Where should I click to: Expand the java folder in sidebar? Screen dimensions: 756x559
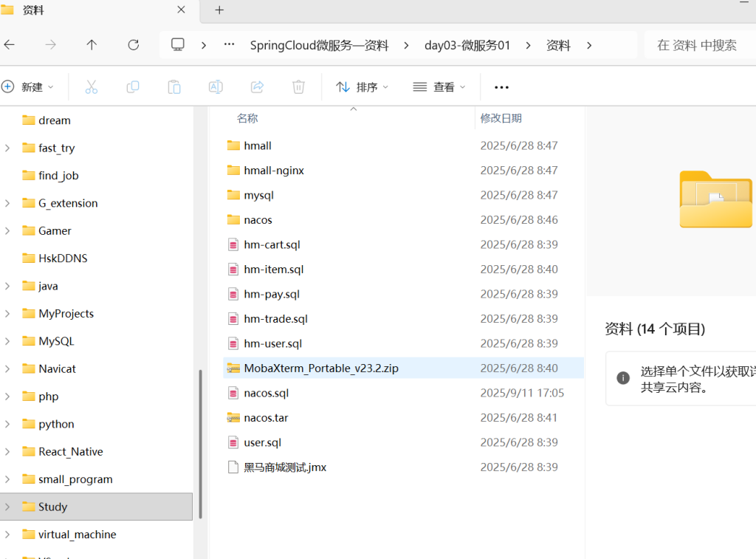[x=7, y=286]
